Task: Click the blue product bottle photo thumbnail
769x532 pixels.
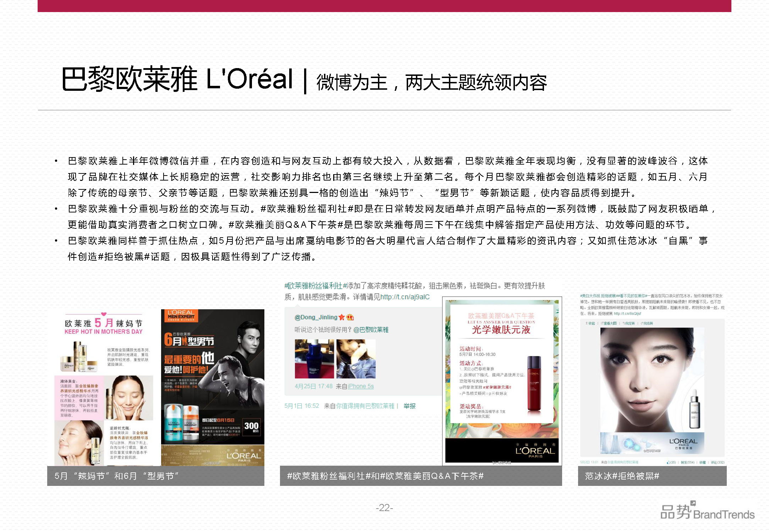Action: click(x=314, y=359)
